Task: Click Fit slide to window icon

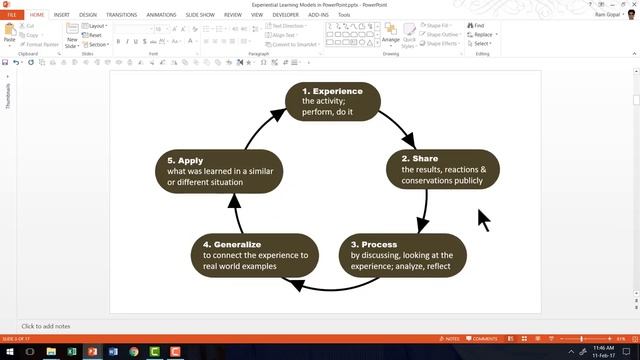Action: [x=635, y=339]
